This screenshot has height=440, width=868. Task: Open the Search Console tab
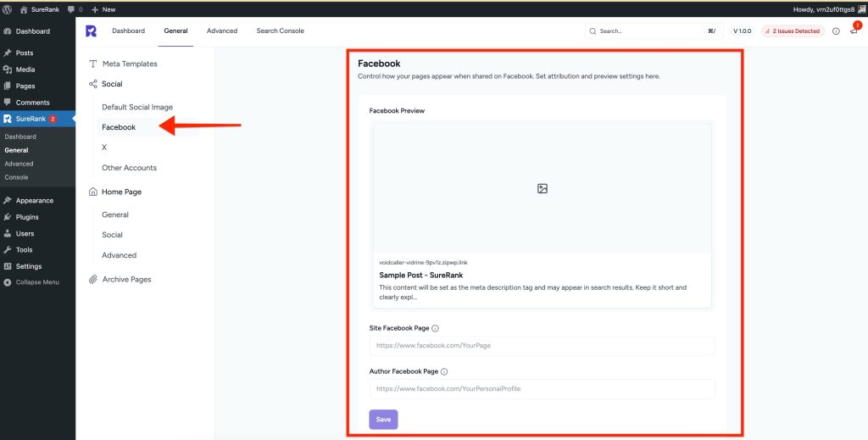coord(280,31)
